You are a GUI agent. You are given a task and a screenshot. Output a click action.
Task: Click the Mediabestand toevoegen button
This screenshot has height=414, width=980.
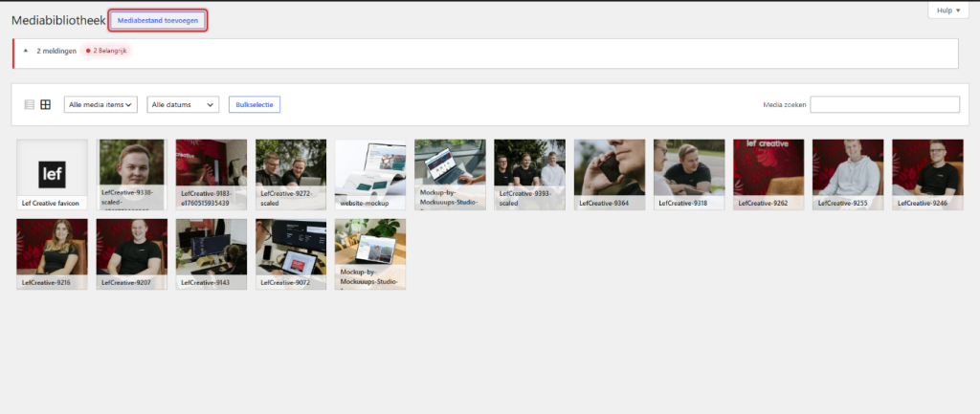click(158, 21)
